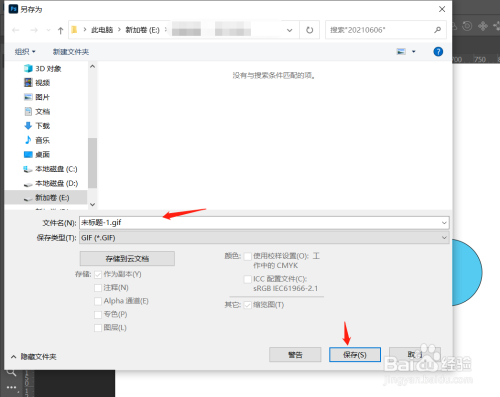Open the recent locations dropdown arrow
500x397 pixels.
48,30
